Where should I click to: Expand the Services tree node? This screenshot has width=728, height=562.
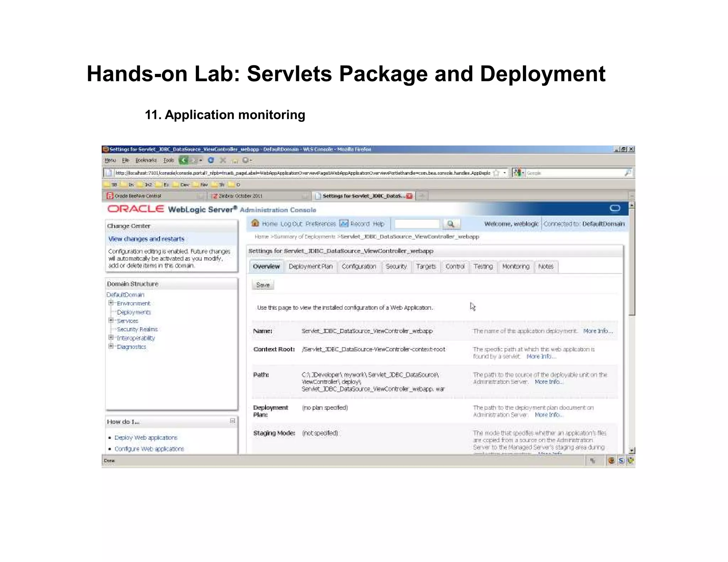111,320
